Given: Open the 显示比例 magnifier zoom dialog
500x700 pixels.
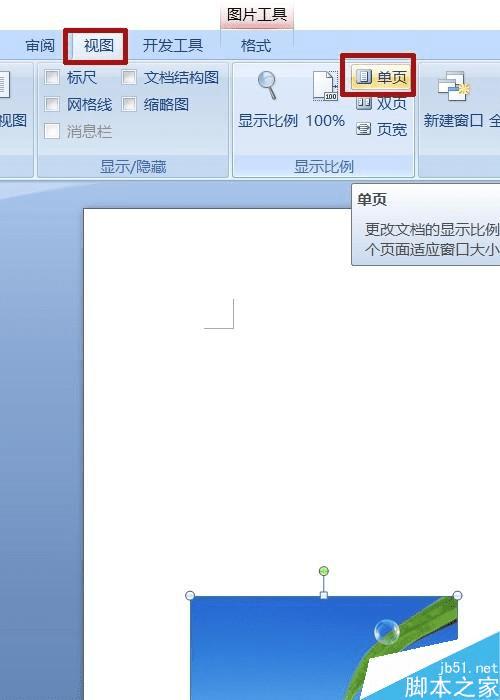Looking at the screenshot, I should [x=267, y=100].
